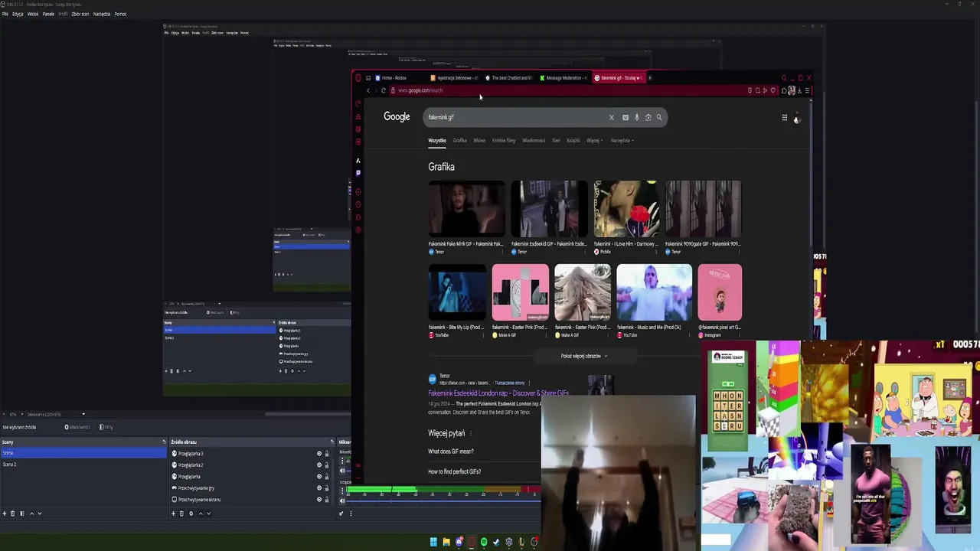Screen dimensions: 980x551
Task: Switch to Home - Roblox browser tab
Action: click(x=398, y=78)
